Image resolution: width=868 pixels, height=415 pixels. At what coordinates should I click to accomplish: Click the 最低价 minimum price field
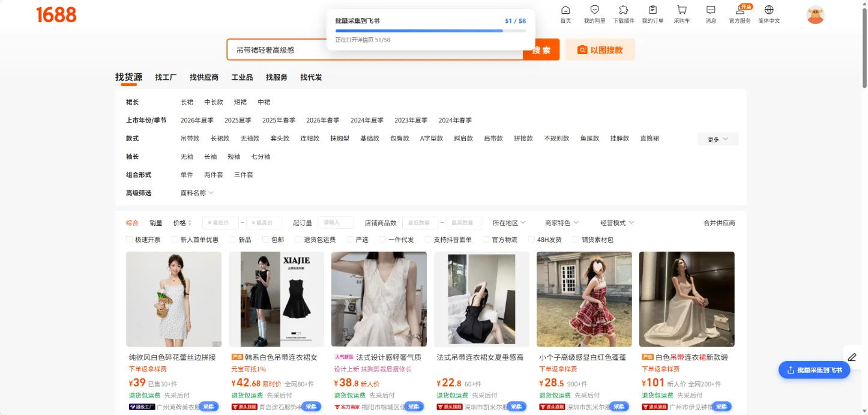[x=220, y=223]
